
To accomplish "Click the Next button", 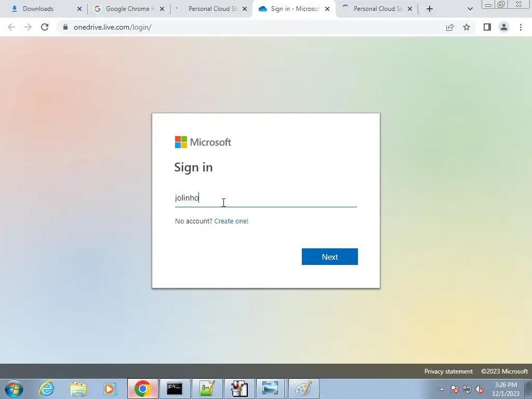I will coord(329,257).
